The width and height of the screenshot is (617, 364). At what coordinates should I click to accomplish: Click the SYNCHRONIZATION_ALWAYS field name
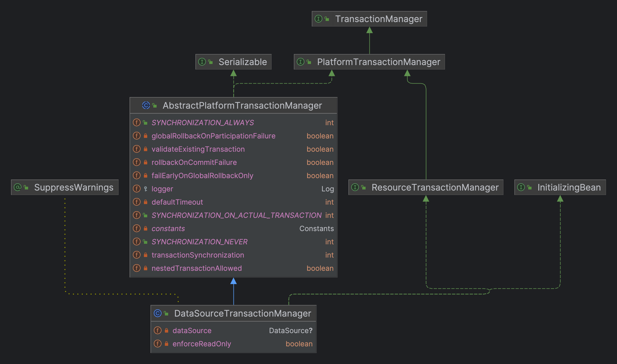(203, 122)
